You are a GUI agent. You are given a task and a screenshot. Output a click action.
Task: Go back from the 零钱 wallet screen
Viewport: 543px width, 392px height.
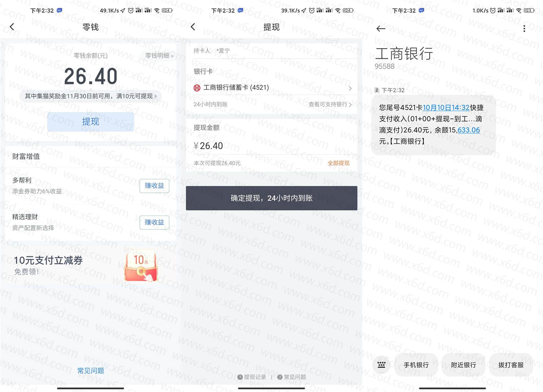point(12,27)
